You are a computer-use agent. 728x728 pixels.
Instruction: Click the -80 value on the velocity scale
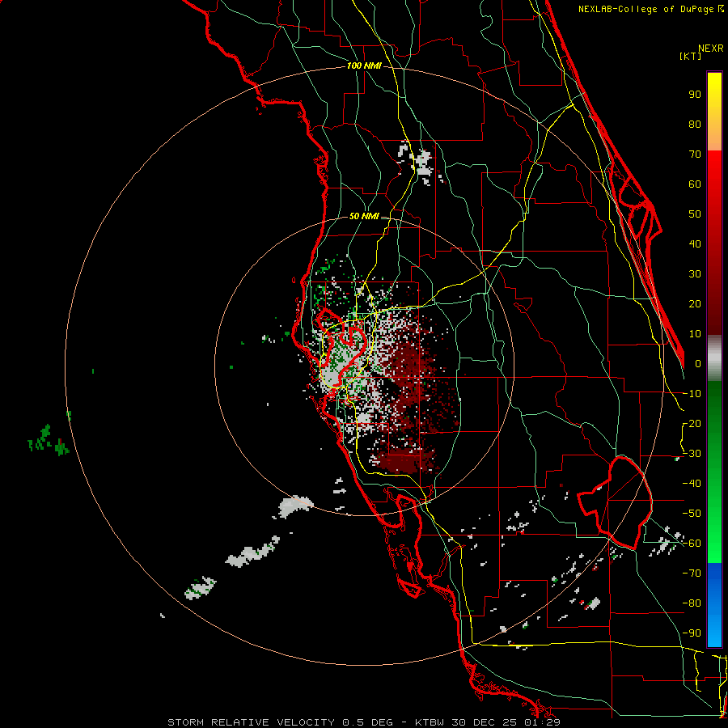point(692,603)
